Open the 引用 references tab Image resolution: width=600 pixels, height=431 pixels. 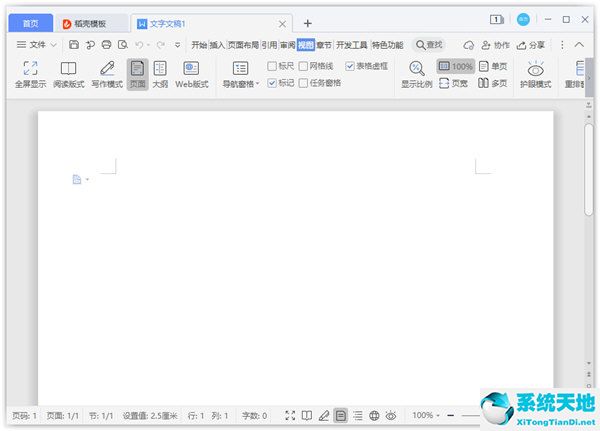tap(269, 45)
